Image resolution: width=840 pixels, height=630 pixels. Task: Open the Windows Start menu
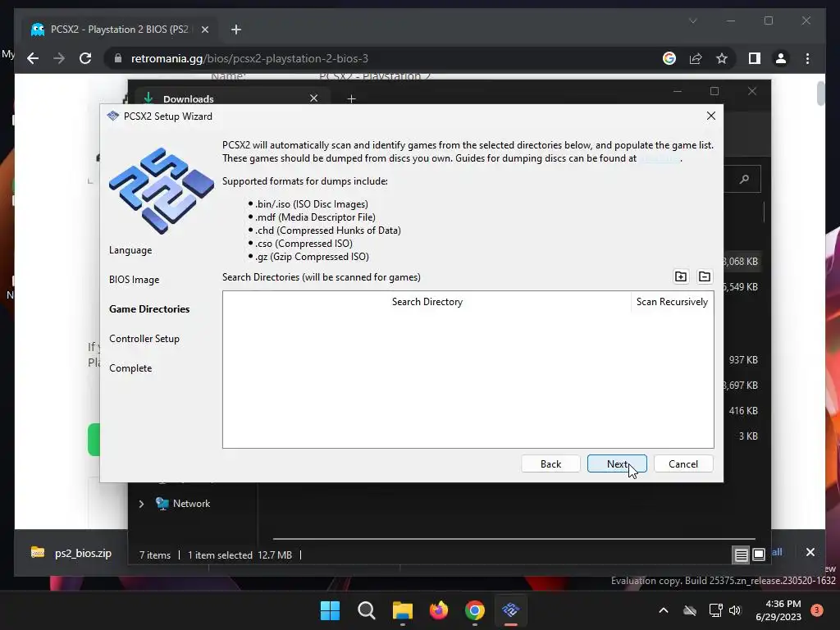pyautogui.click(x=330, y=610)
